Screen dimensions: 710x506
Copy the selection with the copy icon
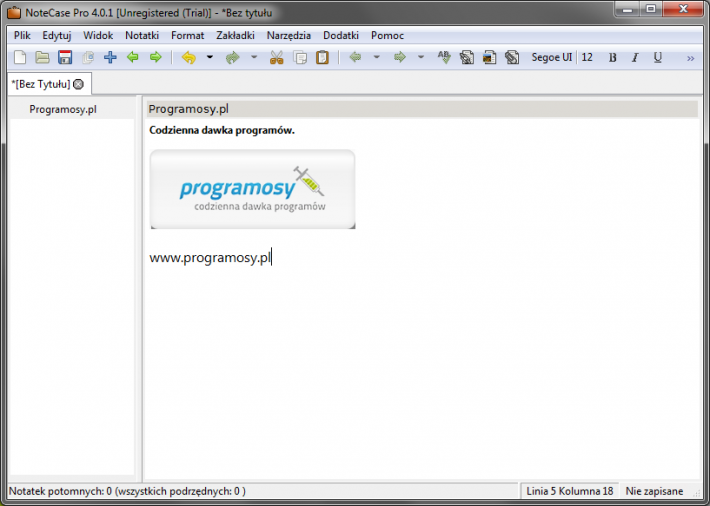300,58
